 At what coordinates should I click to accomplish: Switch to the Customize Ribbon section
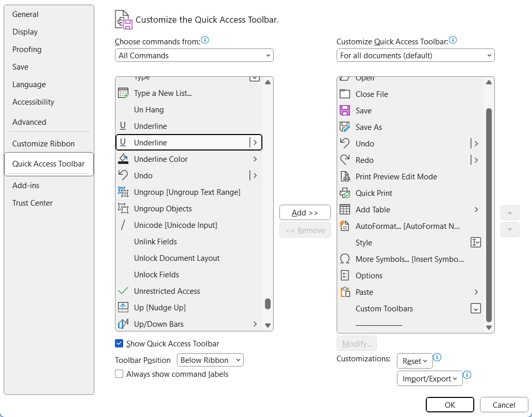coord(44,143)
